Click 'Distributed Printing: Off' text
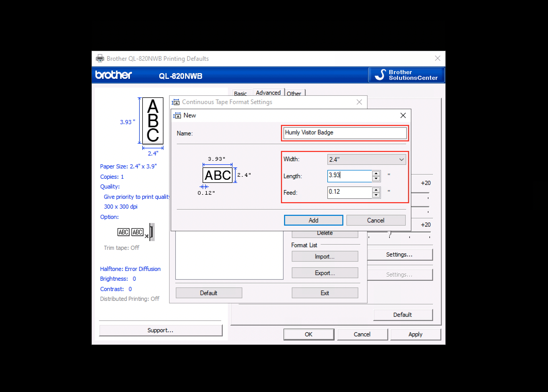 (130, 299)
